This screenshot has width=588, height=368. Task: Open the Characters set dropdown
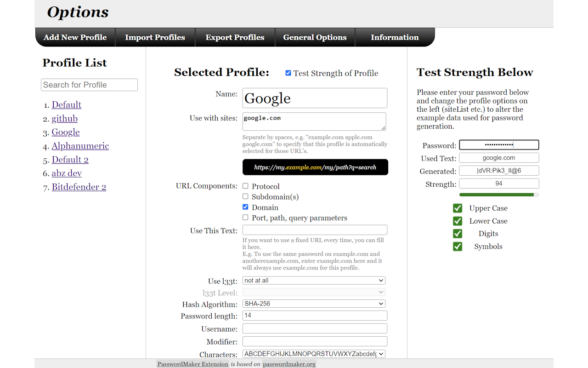(x=314, y=354)
